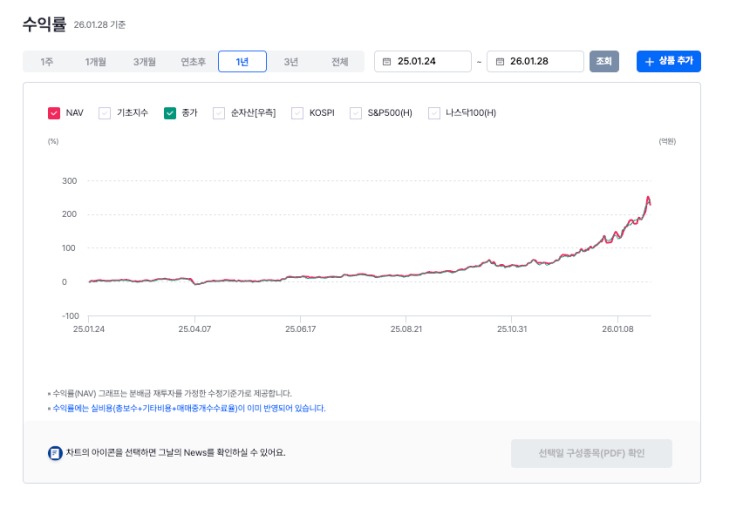Select the 3년 period tab
Image resolution: width=743 pixels, height=515 pixels.
[x=291, y=62]
